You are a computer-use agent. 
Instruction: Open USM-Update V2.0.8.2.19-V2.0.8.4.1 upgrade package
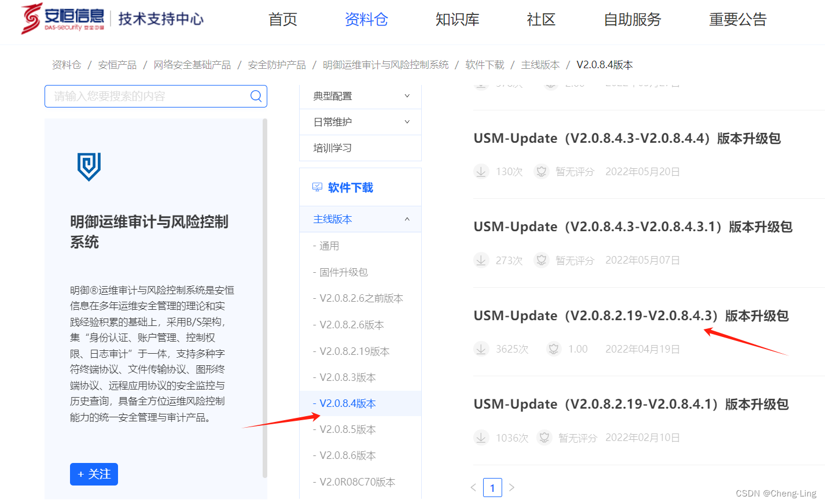pos(631,405)
